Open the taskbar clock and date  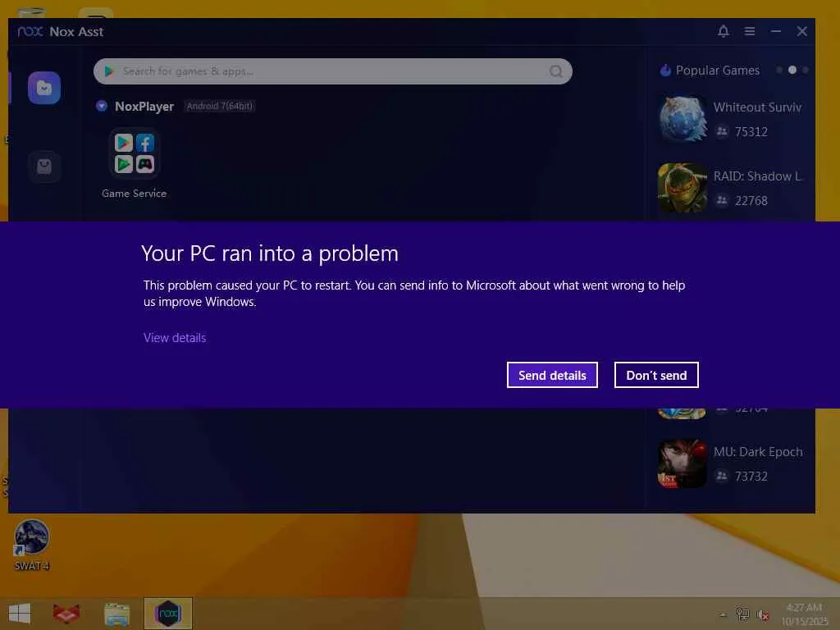tap(804, 614)
